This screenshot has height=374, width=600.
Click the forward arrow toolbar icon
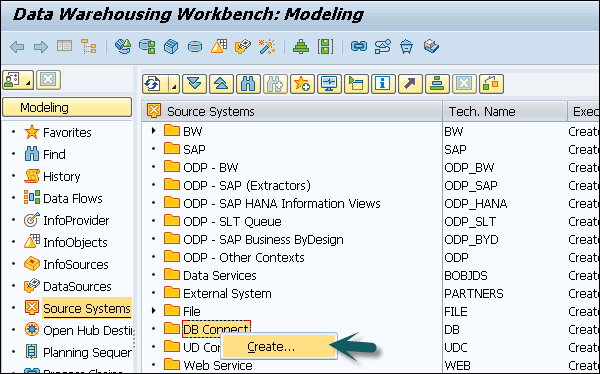[41, 47]
